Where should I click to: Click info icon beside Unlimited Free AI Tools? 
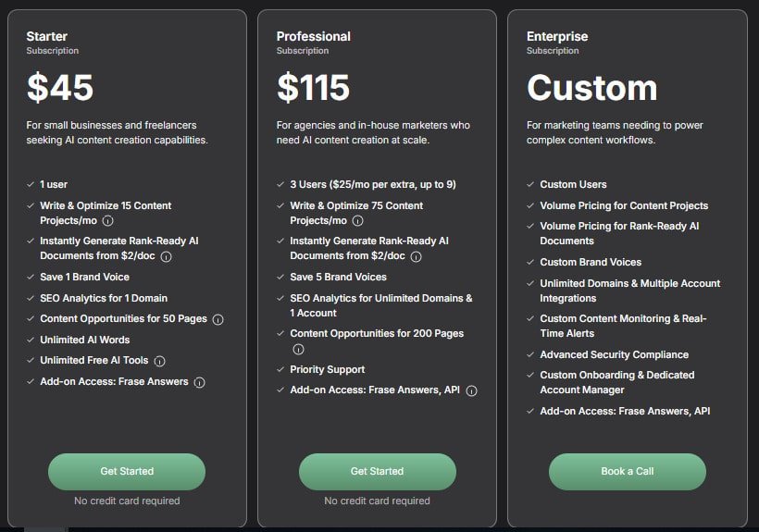click(x=160, y=361)
